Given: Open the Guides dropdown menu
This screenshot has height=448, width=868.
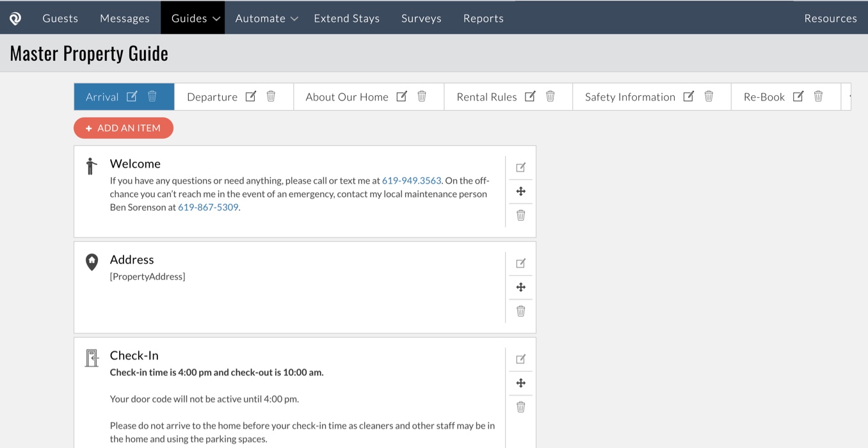Looking at the screenshot, I should tap(193, 18).
